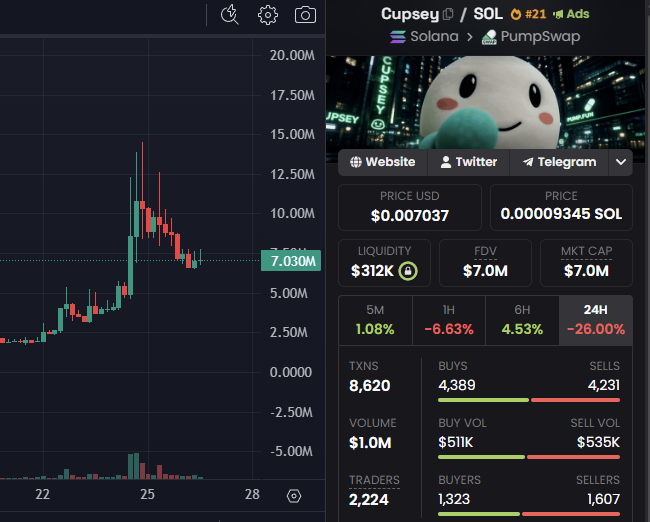Select the 6H timeframe tab
This screenshot has width=650, height=522.
coord(522,320)
